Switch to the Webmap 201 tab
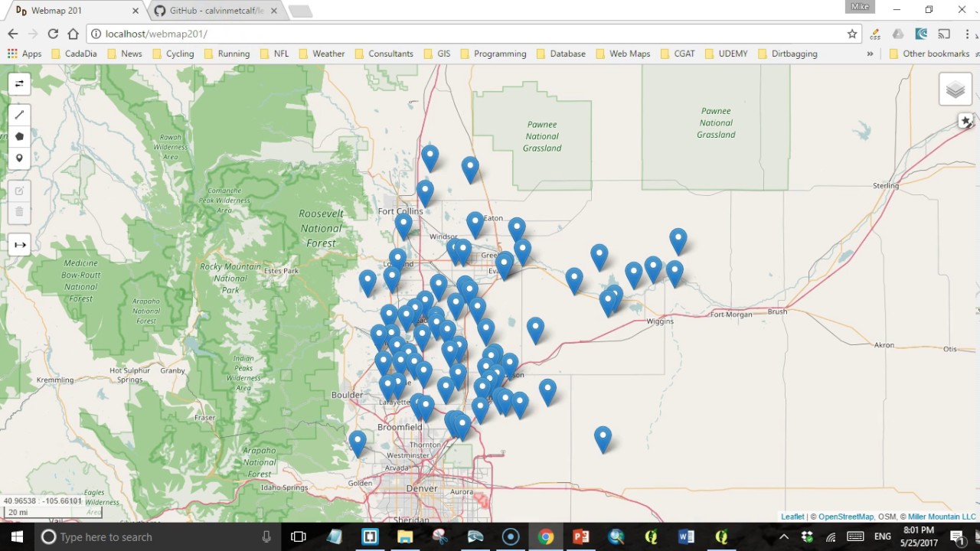The image size is (980, 551). 77,11
